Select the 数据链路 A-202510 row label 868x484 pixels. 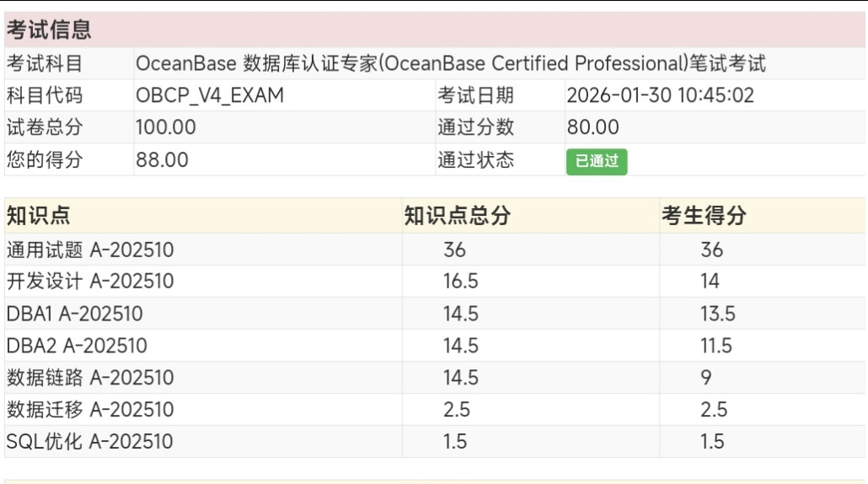(x=90, y=378)
